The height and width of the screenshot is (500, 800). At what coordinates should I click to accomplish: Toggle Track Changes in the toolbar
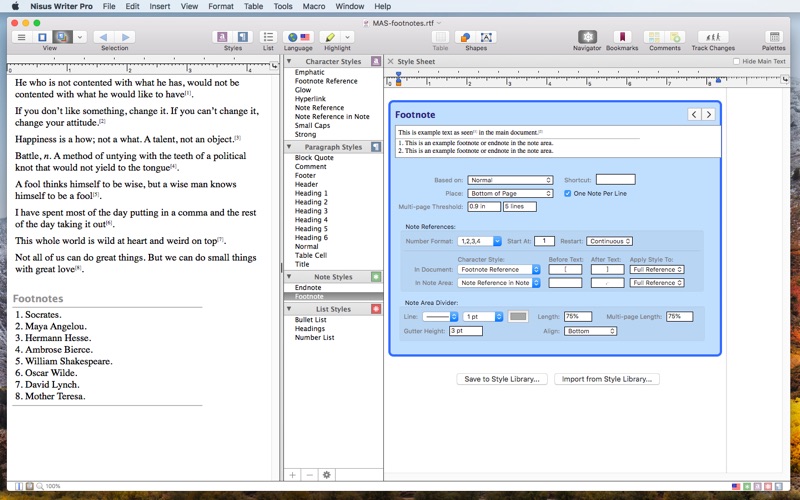point(713,38)
